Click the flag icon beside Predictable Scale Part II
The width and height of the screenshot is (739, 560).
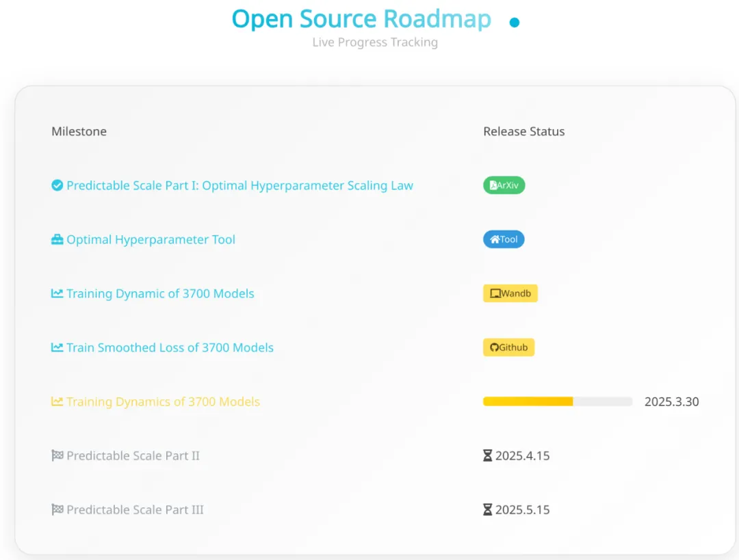[57, 455]
